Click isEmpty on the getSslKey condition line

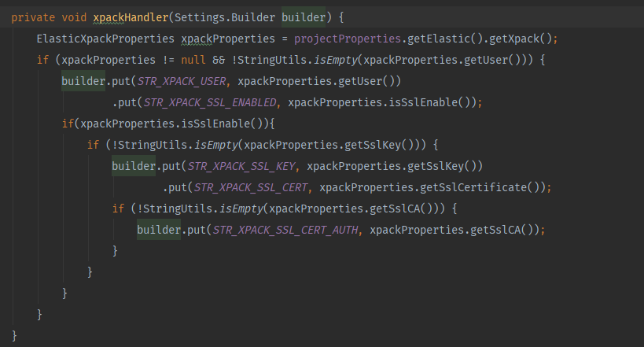click(216, 145)
